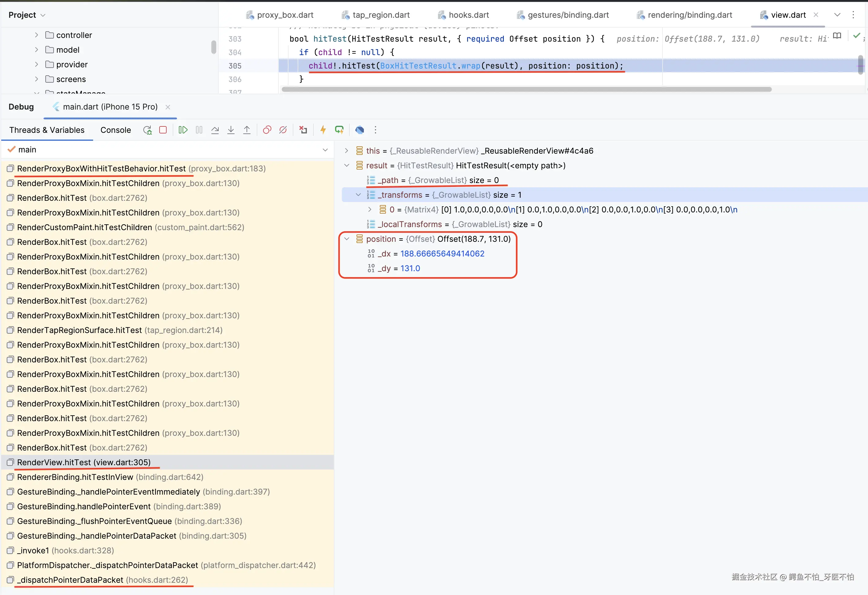
Task: Stop the debug session
Action: pos(163,130)
